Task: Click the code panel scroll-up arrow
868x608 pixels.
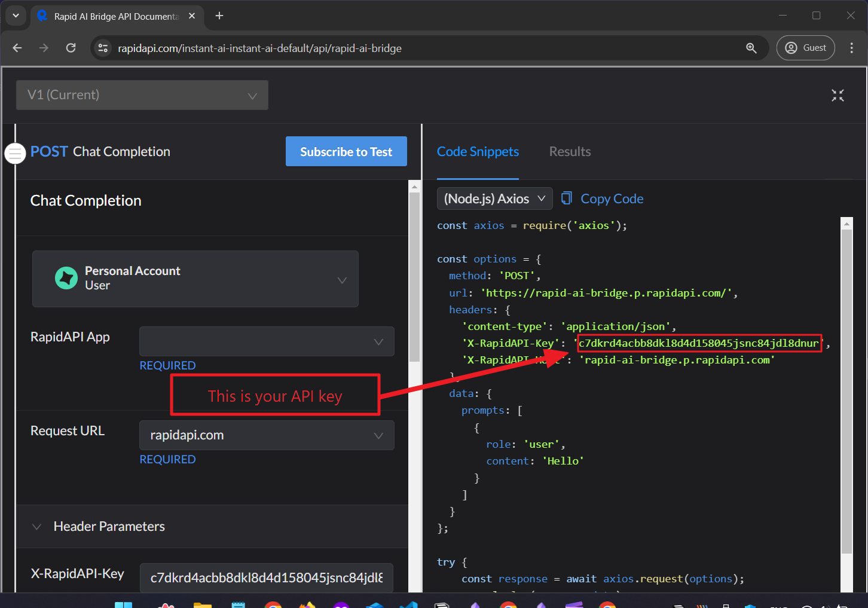Action: tap(846, 224)
